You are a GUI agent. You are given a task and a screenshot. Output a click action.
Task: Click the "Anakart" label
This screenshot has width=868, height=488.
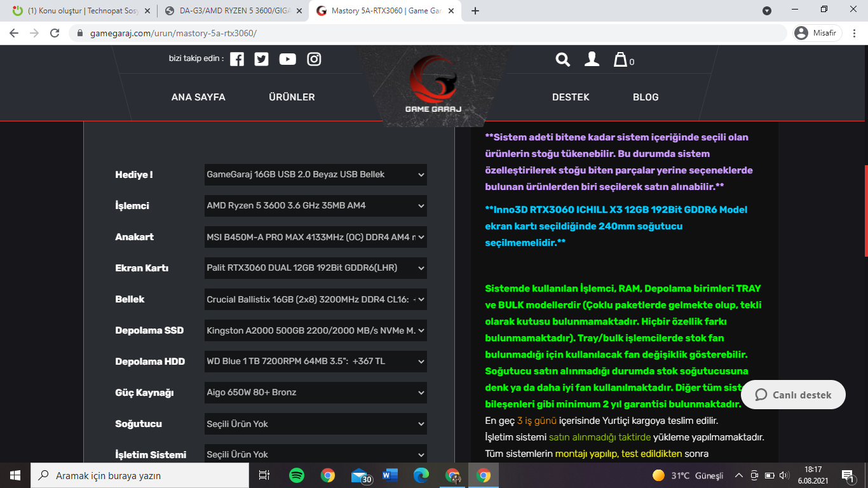click(x=135, y=237)
